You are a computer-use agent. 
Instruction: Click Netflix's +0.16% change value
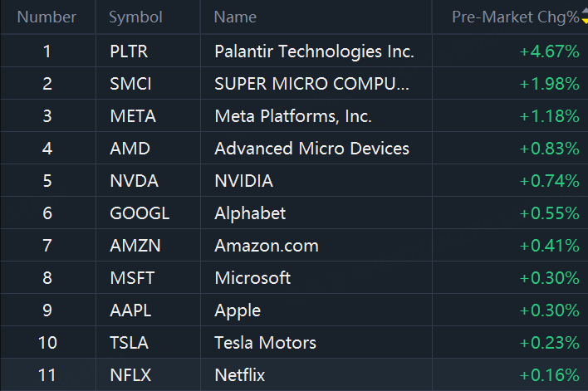tap(549, 375)
